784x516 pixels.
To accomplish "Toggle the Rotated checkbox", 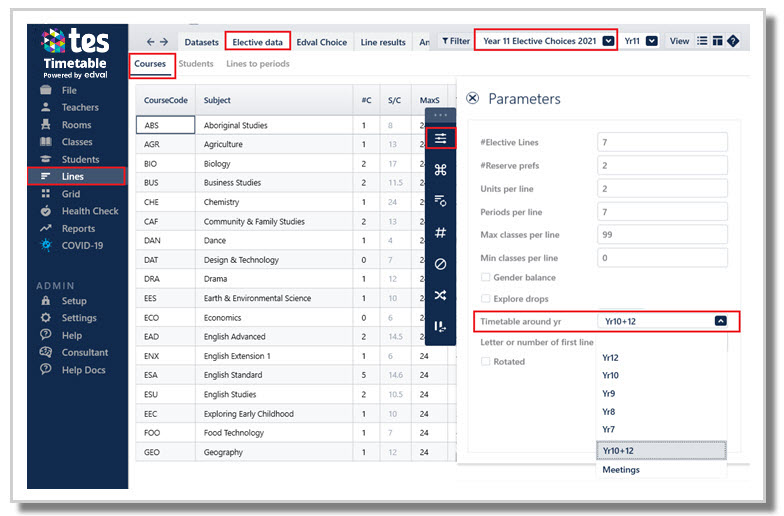I will coord(485,362).
